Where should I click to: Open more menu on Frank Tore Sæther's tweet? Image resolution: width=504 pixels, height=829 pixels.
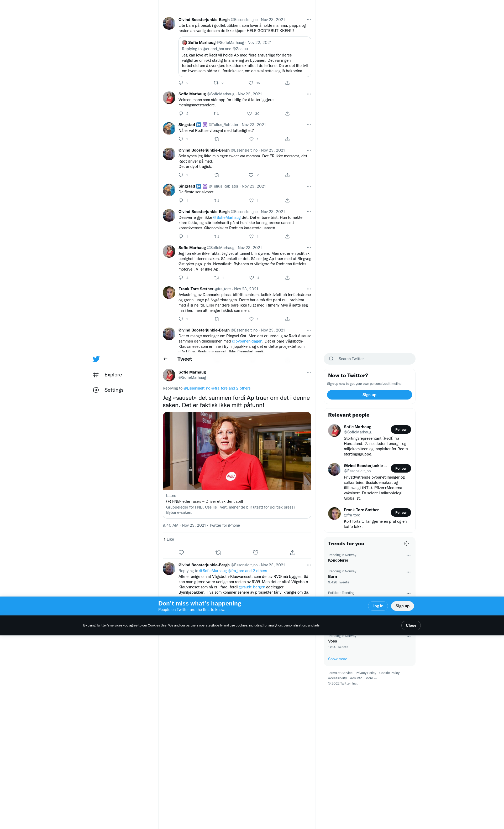tap(309, 289)
